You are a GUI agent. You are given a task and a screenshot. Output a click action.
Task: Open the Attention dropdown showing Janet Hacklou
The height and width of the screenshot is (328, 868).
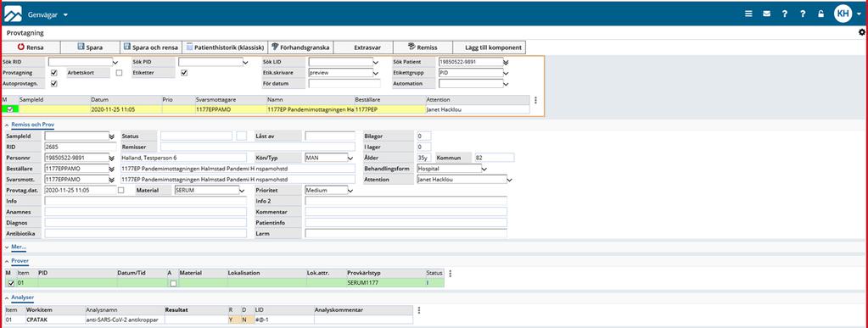509,179
